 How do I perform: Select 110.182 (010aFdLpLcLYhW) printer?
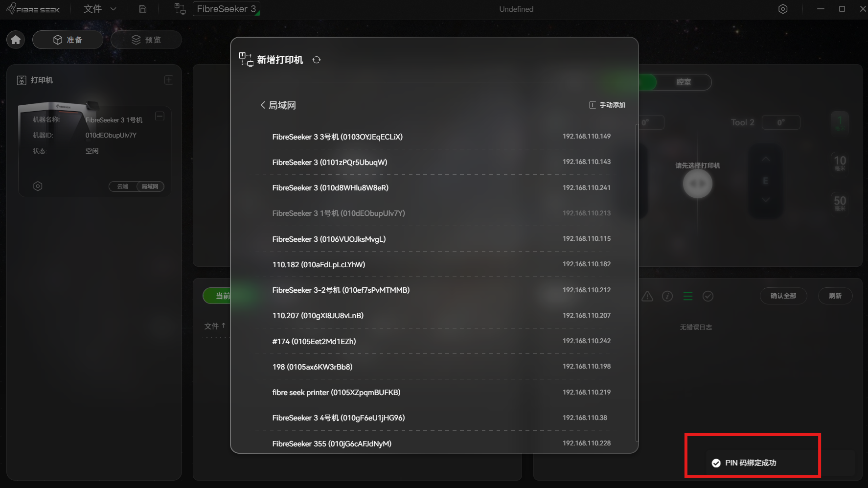pyautogui.click(x=441, y=264)
